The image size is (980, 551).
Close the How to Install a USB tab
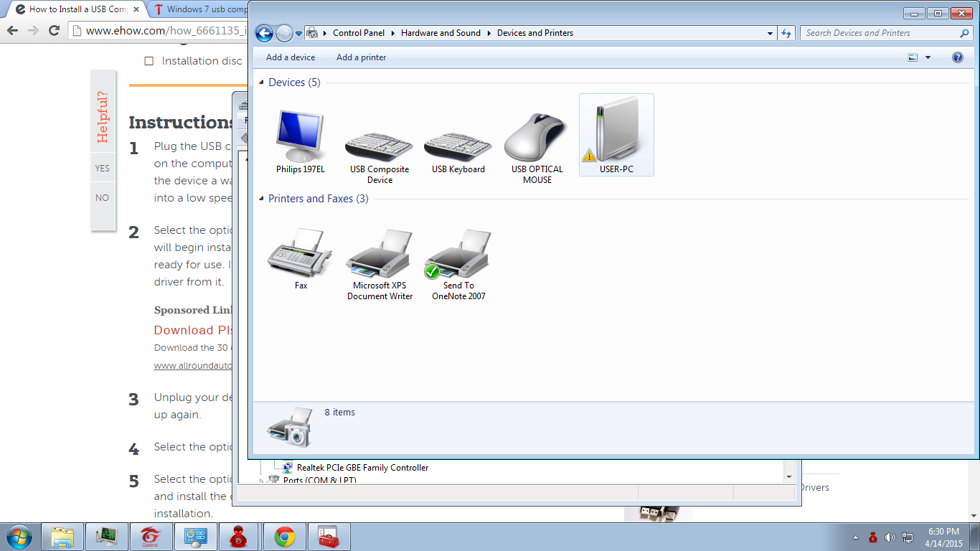[x=138, y=10]
